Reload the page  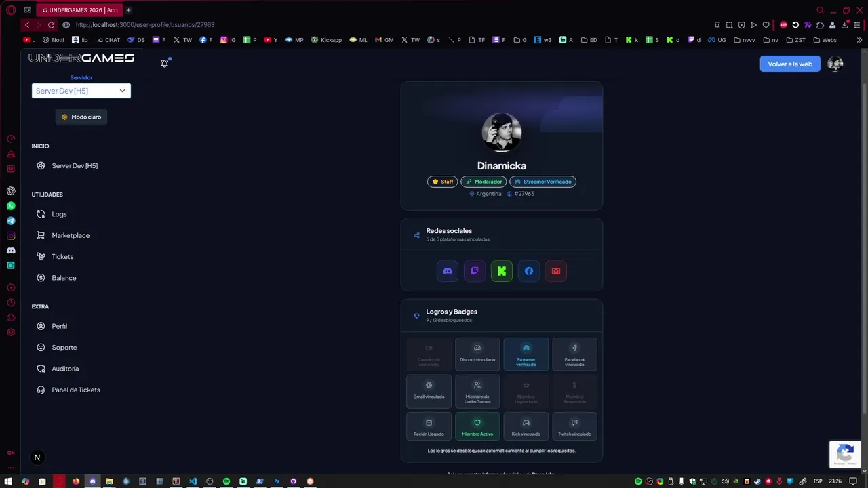click(51, 25)
